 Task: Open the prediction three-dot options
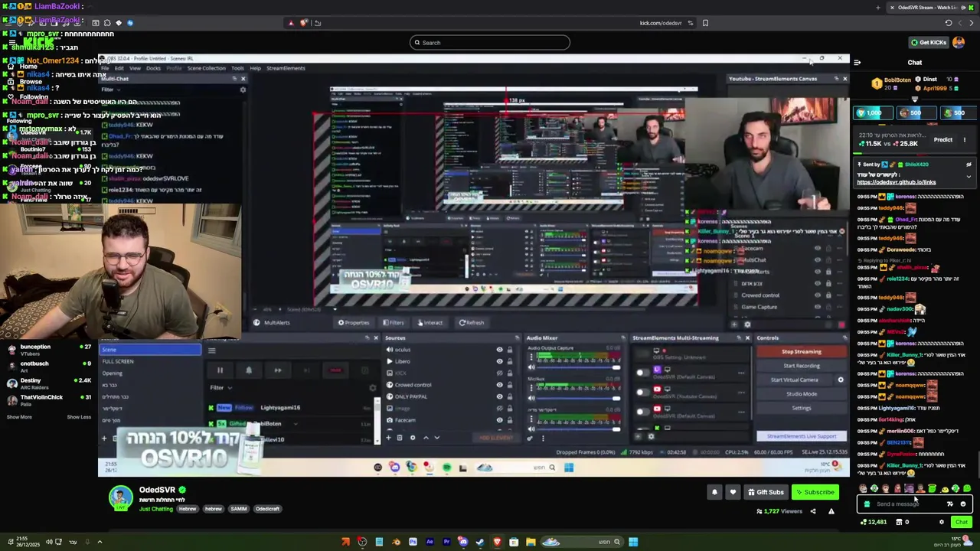click(x=965, y=140)
